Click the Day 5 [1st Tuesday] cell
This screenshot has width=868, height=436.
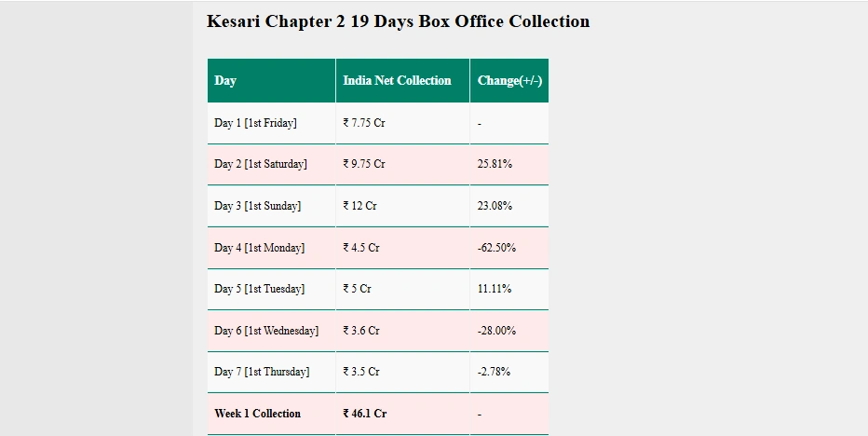(271, 289)
